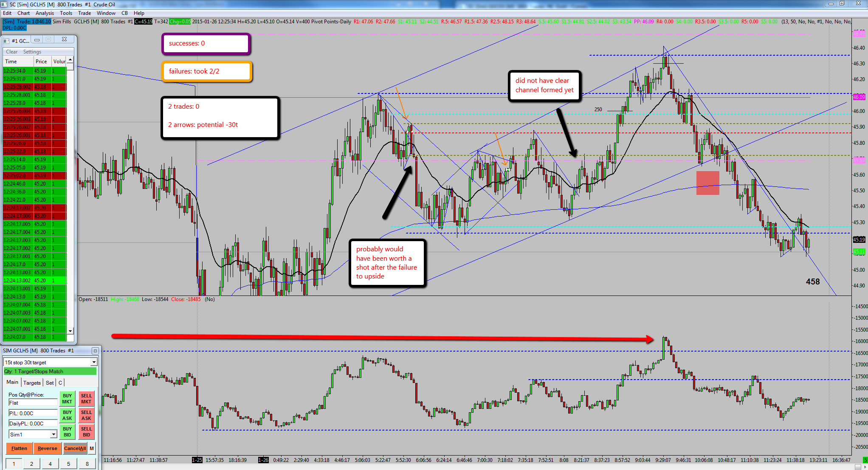Select the 12:25:34.0 trade row
868x470 pixels.
coord(34,71)
